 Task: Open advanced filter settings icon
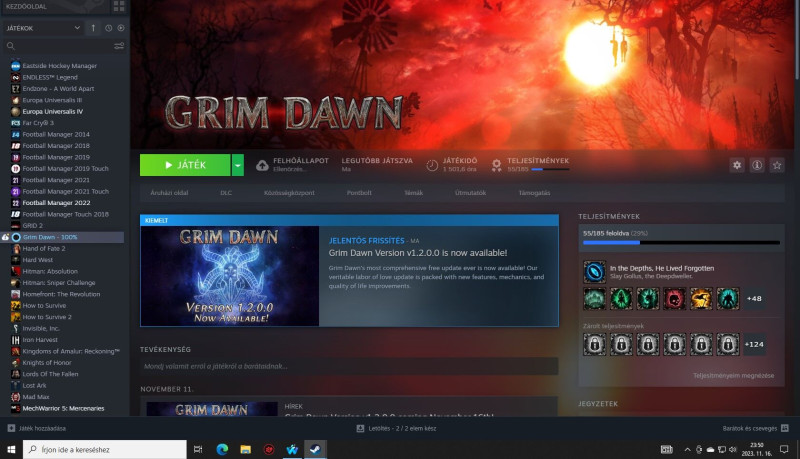click(119, 46)
